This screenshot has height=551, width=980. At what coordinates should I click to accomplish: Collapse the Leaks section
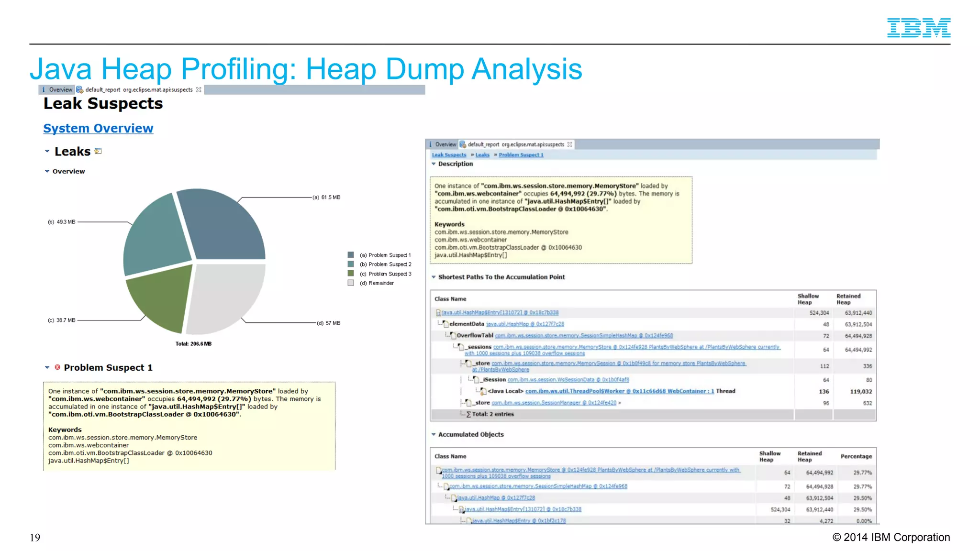coord(47,151)
